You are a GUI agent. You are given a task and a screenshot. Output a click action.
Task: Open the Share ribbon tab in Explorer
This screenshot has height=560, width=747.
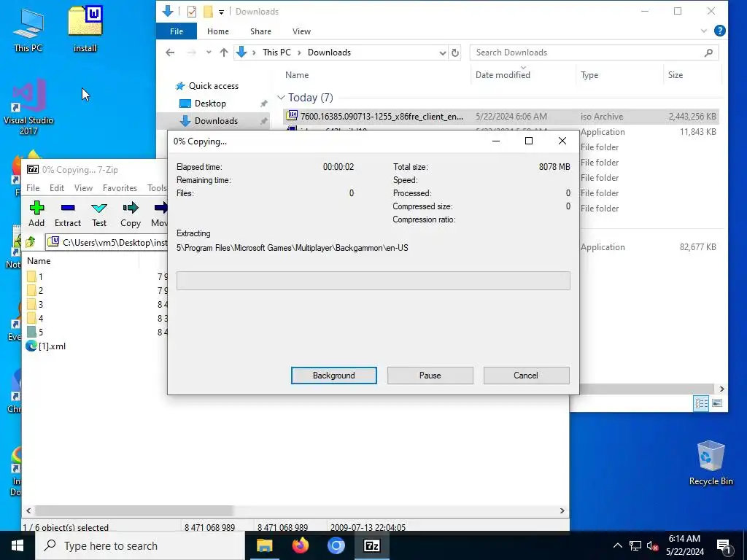click(260, 31)
